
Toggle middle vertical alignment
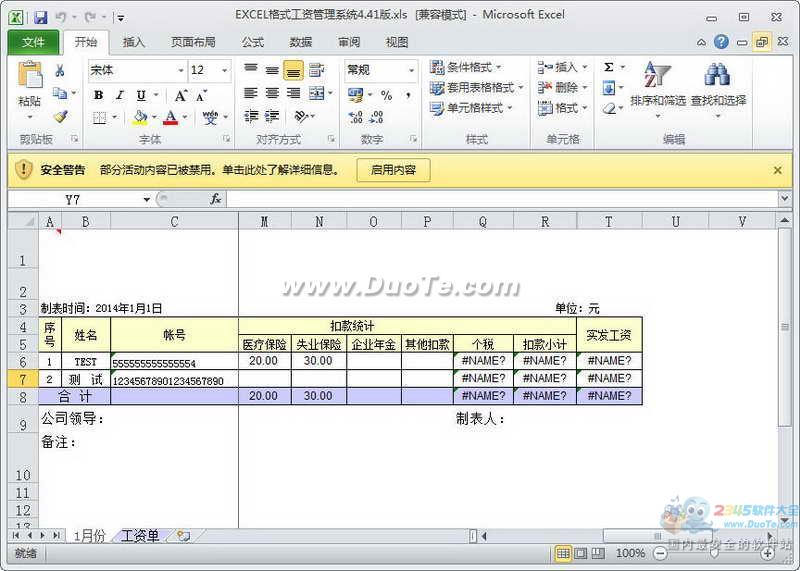272,70
